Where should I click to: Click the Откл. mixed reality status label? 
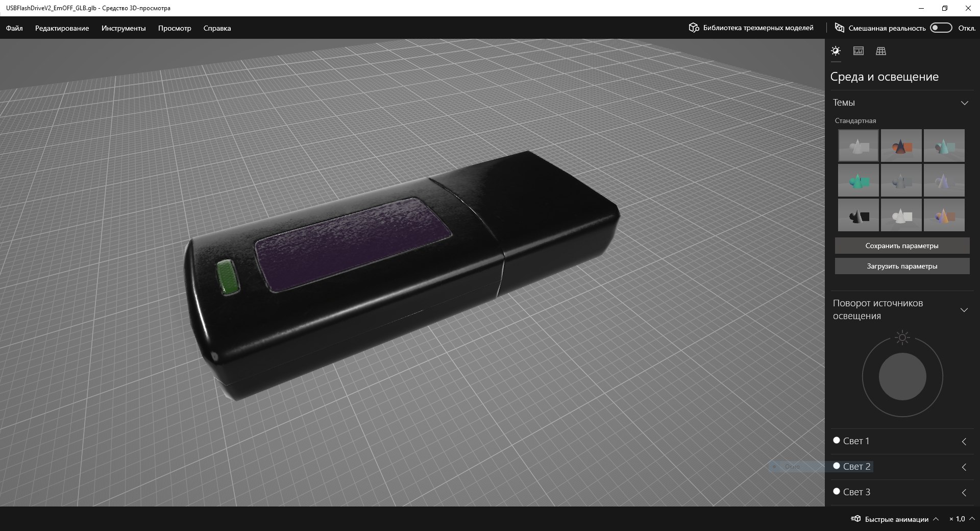tap(967, 28)
